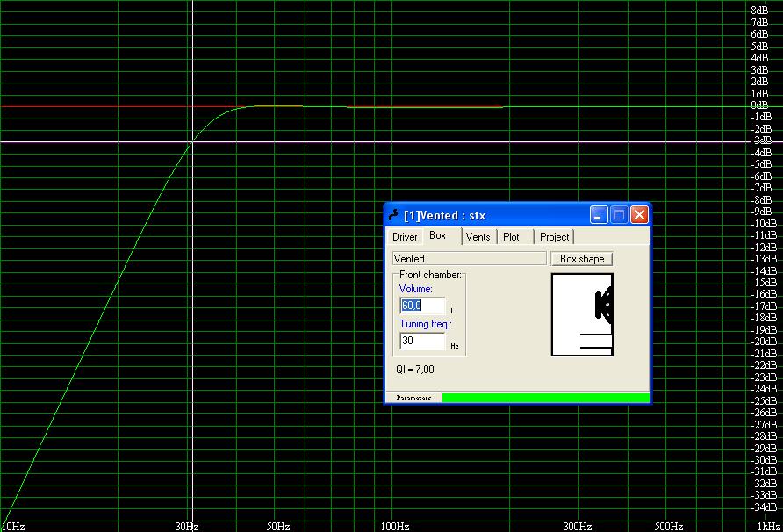Viewport: 783px width, 532px height.
Task: Click the Volume input field showing 60,0
Action: tap(421, 306)
